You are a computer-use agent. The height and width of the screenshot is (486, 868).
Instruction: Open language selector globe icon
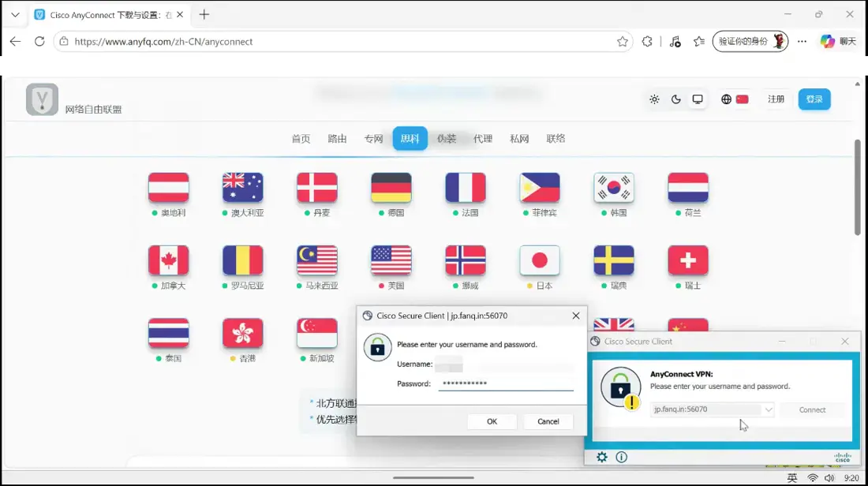[726, 99]
